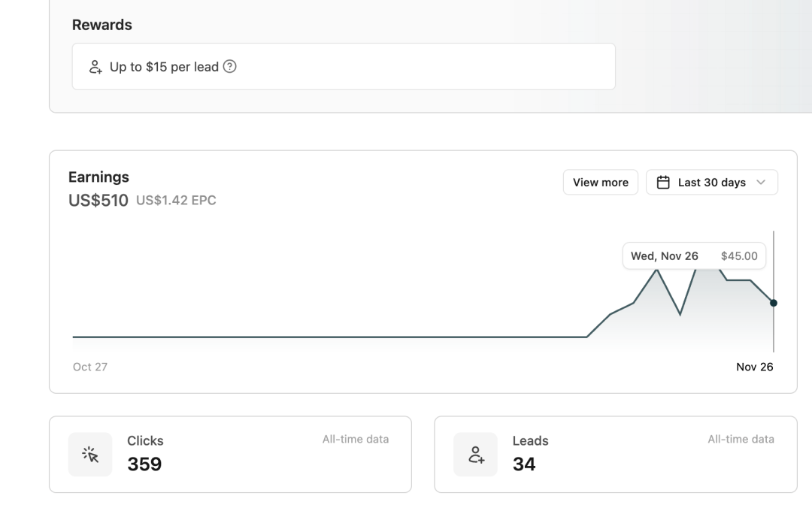This screenshot has height=517, width=812.
Task: Click the Leads 34 stat card
Action: [x=616, y=455]
